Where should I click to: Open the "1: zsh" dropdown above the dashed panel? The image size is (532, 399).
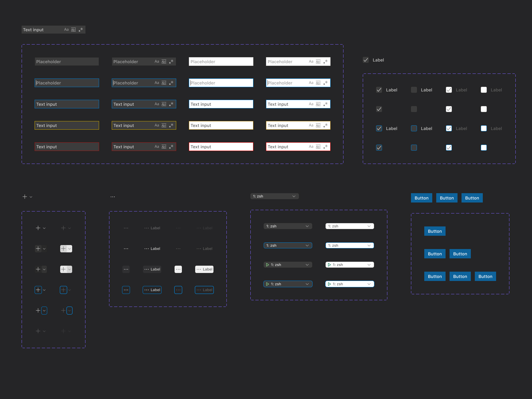(274, 196)
